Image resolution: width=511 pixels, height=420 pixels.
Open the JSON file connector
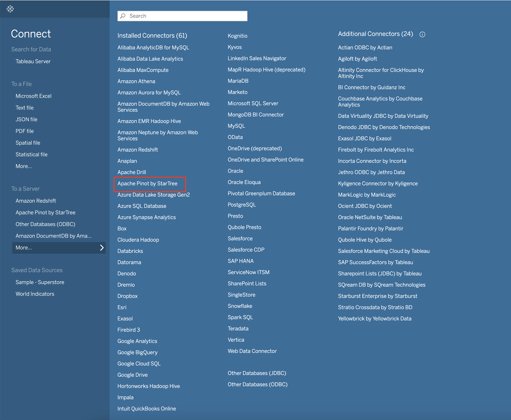[26, 119]
